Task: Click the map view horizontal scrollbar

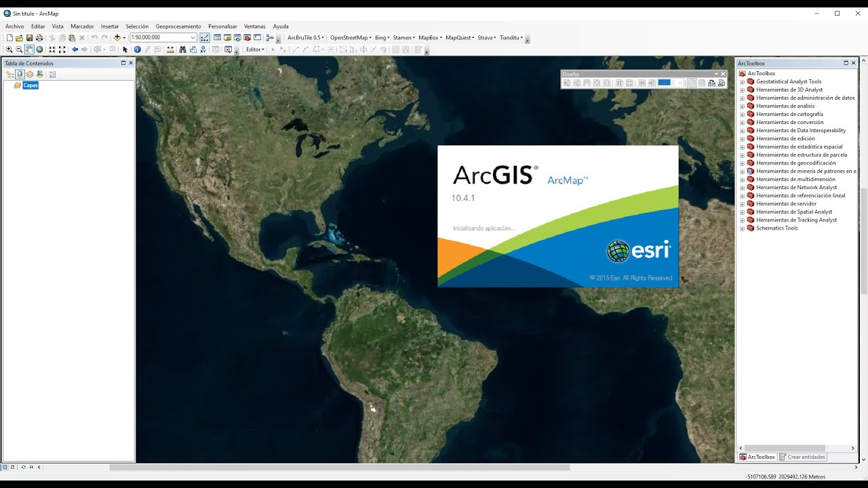Action: pos(339,467)
